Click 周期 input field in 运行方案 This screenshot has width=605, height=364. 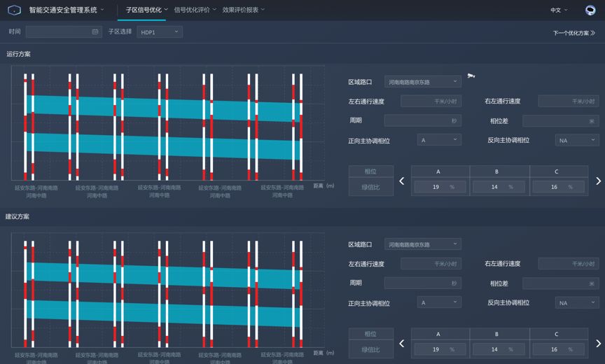click(423, 120)
